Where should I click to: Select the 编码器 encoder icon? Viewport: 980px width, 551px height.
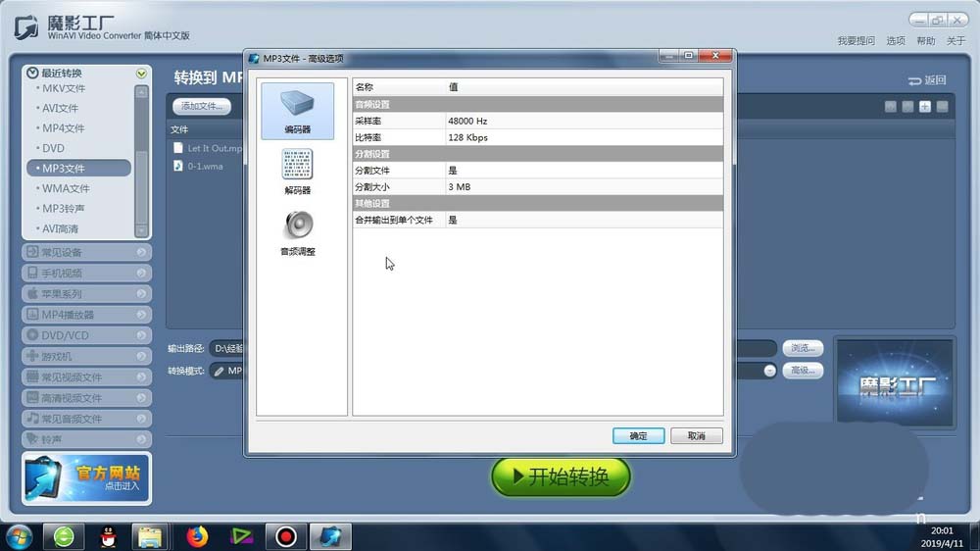click(x=298, y=112)
